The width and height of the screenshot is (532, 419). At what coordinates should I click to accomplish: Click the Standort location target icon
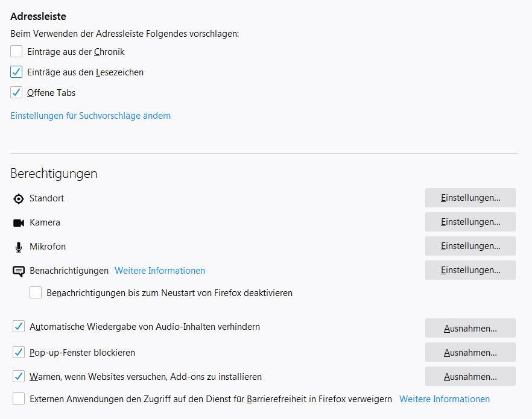pyautogui.click(x=18, y=199)
